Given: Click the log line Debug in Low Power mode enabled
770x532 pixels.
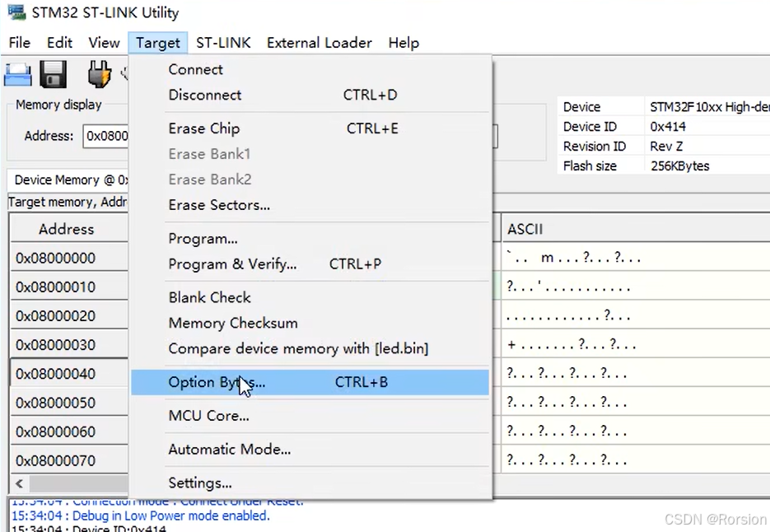Looking at the screenshot, I should click(x=141, y=516).
